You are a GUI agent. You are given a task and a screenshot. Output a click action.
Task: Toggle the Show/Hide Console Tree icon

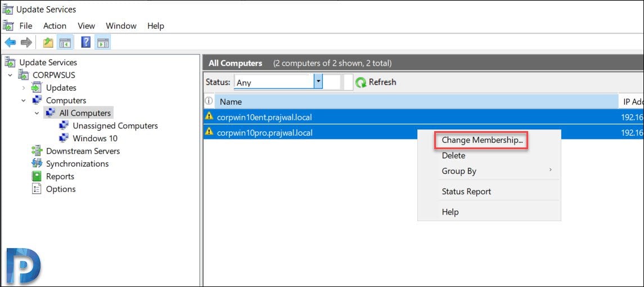[x=65, y=42]
